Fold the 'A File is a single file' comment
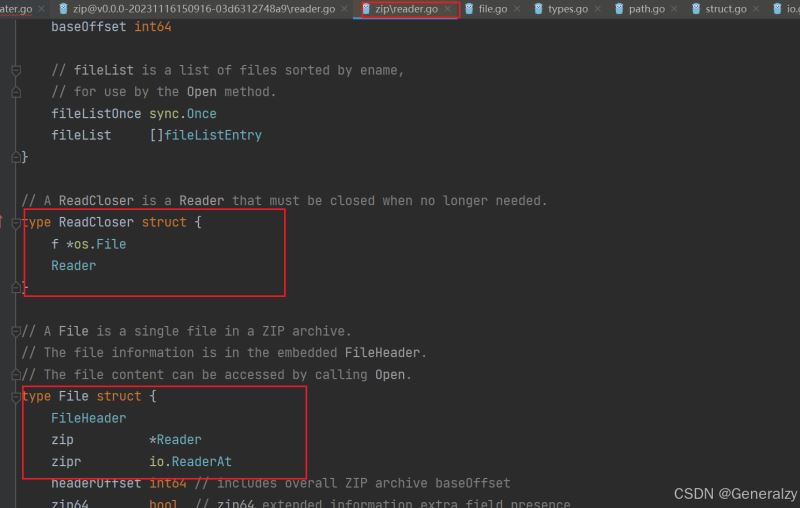800x508 pixels. 16,331
